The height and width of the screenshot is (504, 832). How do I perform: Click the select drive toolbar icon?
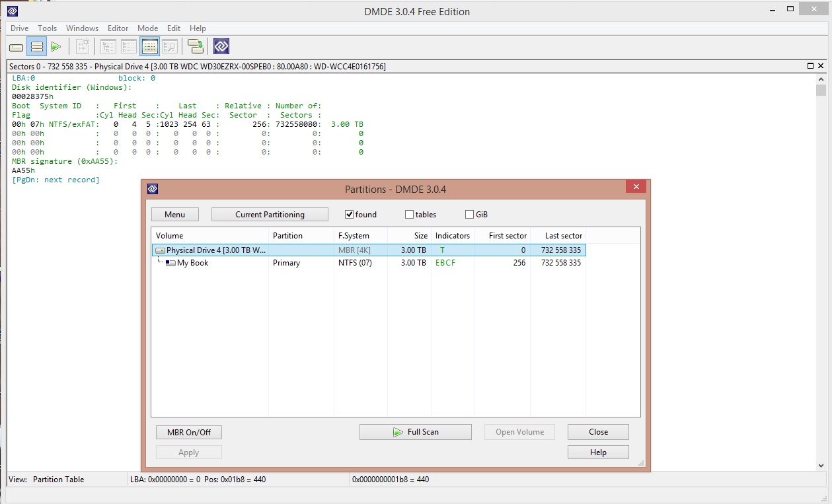(x=17, y=47)
